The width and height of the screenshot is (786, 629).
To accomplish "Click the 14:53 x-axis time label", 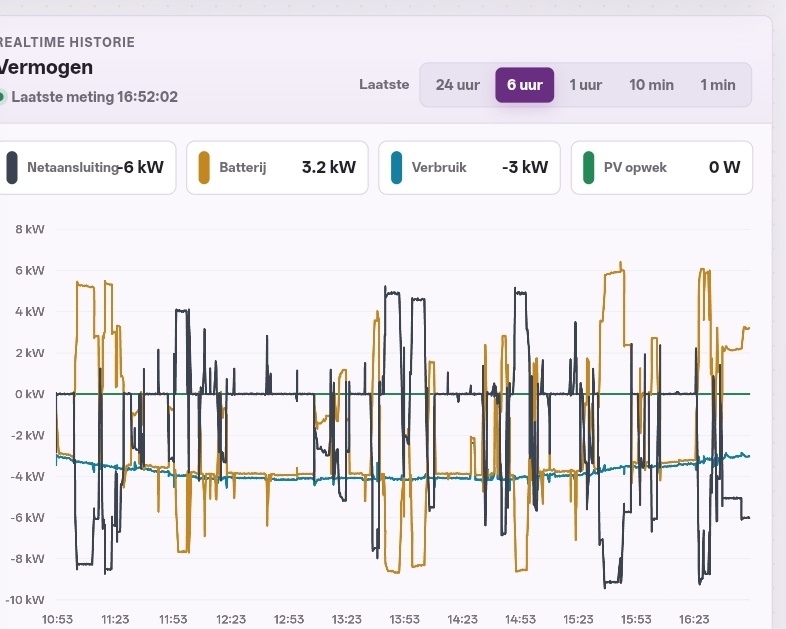I will [520, 619].
